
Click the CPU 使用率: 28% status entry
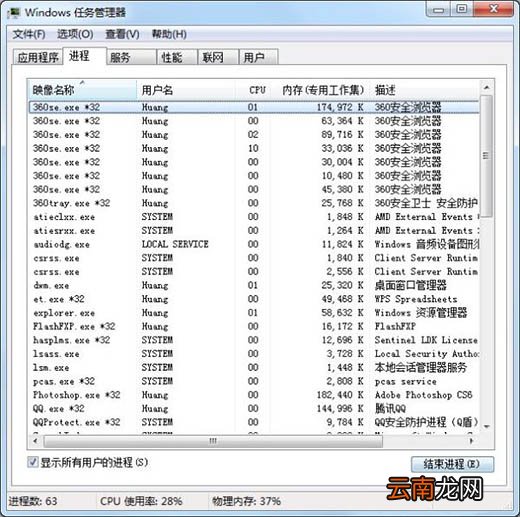tap(141, 501)
